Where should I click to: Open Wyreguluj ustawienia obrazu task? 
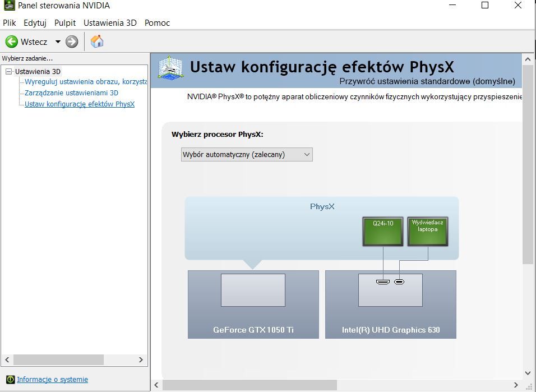(x=86, y=82)
